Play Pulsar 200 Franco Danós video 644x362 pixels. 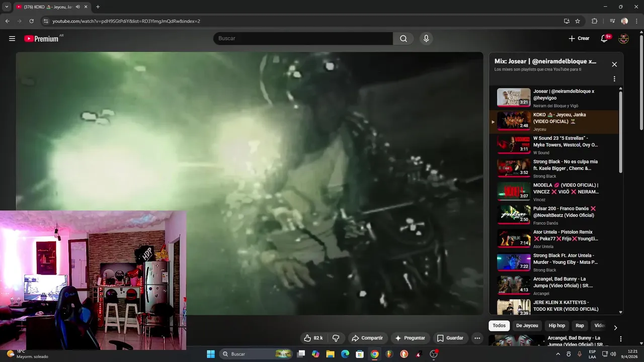click(553, 215)
